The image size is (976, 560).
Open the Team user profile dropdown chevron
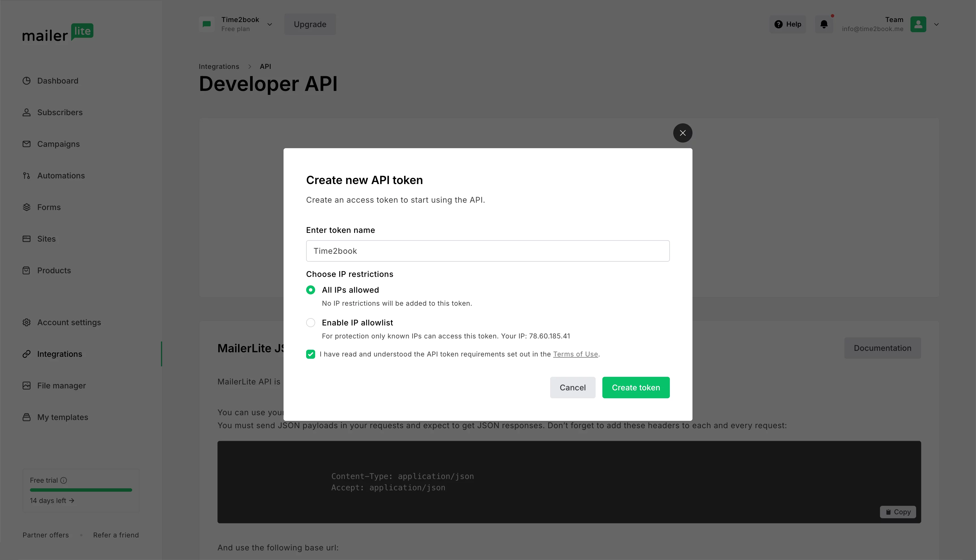[936, 24]
